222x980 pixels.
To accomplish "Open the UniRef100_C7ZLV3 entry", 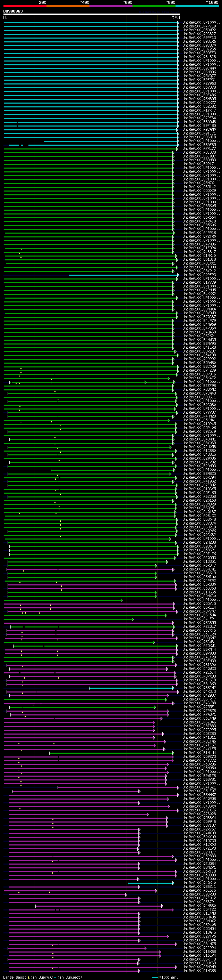I will point(199,848).
